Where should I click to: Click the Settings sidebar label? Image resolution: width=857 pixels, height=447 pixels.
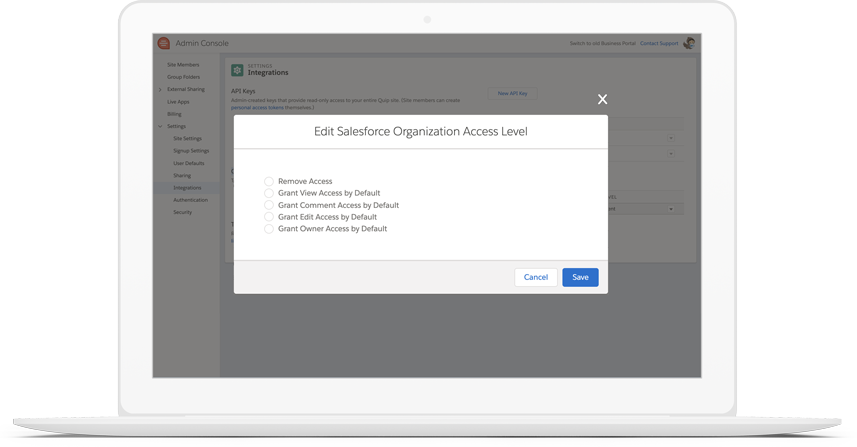tap(177, 126)
